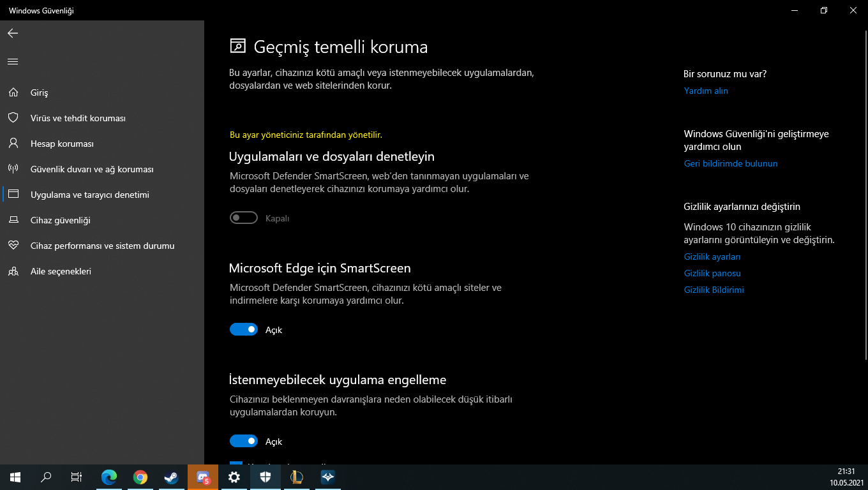Click the home icon beside Giriş
This screenshot has height=490, width=868.
pos(13,93)
